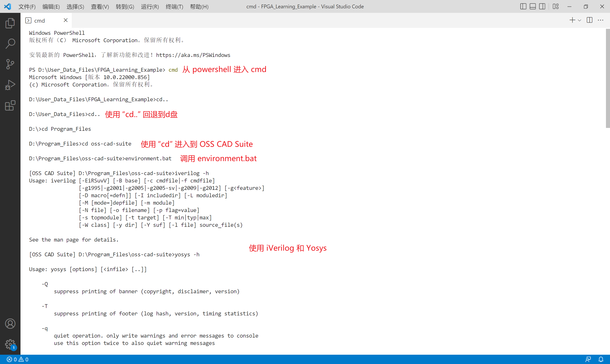Open notifications bell in status bar
The image size is (610, 364).
601,359
